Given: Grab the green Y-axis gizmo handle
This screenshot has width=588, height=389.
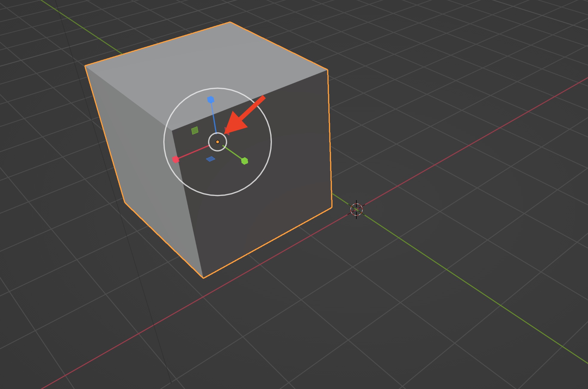Looking at the screenshot, I should [244, 161].
